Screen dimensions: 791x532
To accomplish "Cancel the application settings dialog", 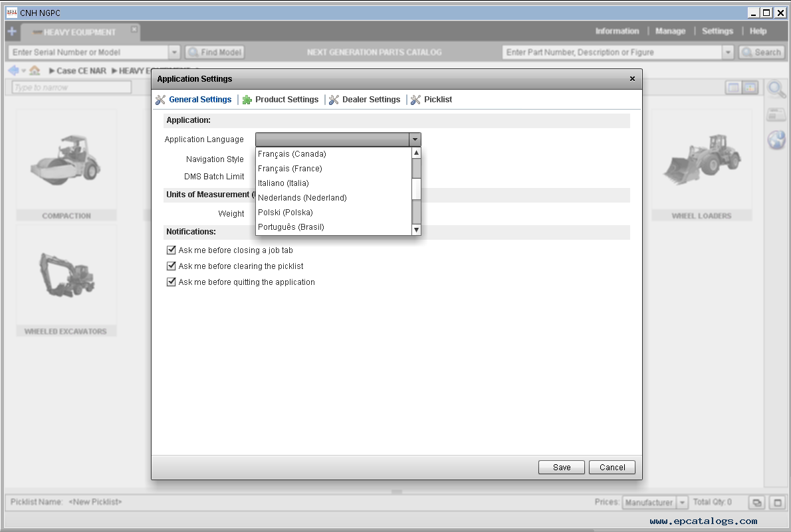I will pos(612,468).
